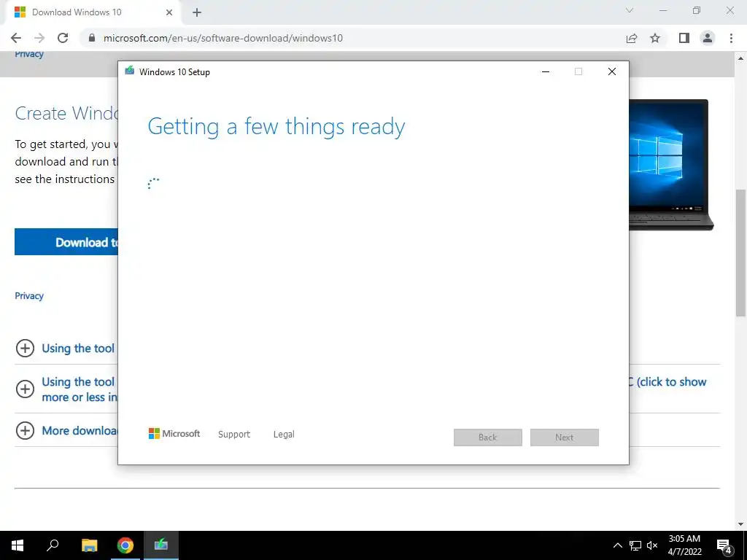Open the tab search chevron
747x560 pixels.
pos(630,10)
